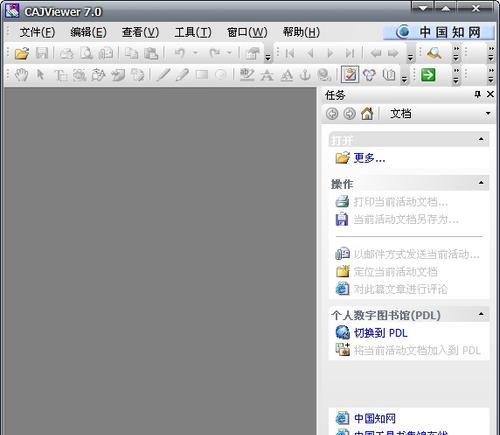The image size is (500, 435).
Task: Click 打印当前活动文档... action
Action: (x=401, y=202)
